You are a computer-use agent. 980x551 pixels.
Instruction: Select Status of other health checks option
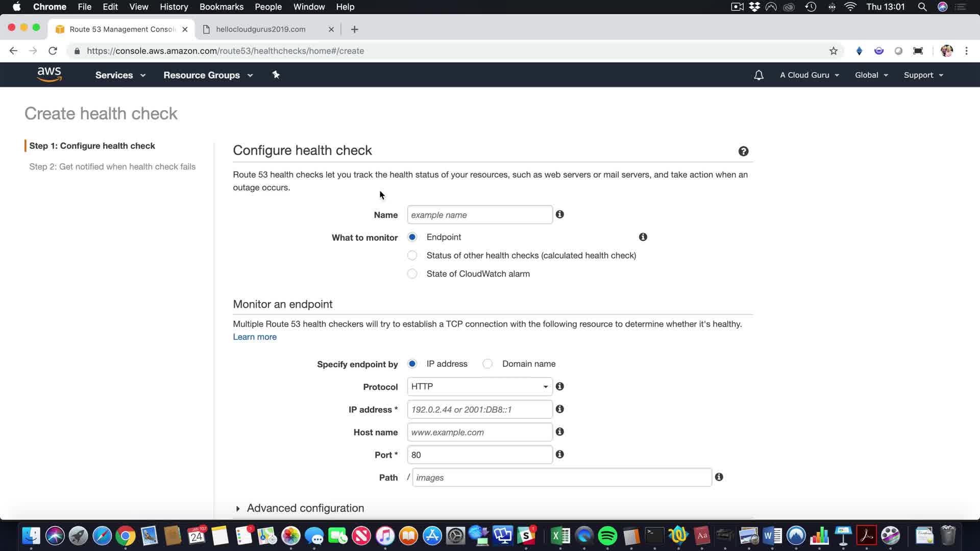[x=412, y=256]
